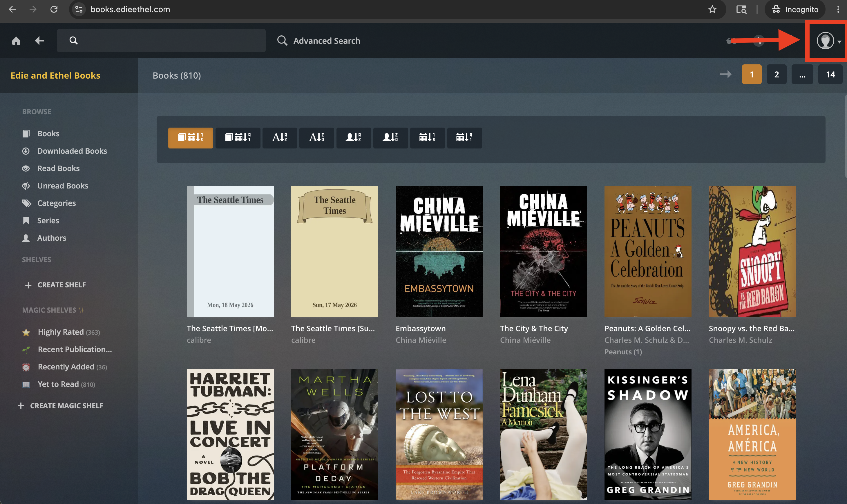This screenshot has width=847, height=504.
Task: Click calibre author under Seattle Times [Mo...
Action: [199, 340]
